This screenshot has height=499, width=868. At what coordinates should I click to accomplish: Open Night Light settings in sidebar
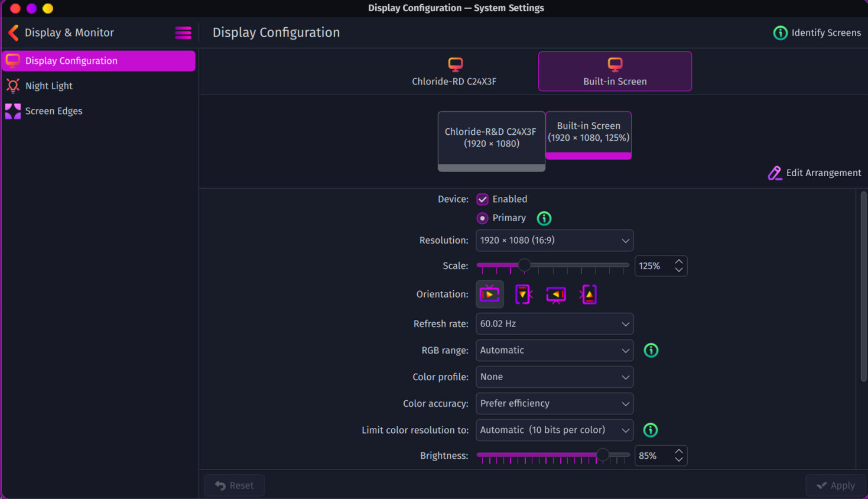(x=49, y=86)
